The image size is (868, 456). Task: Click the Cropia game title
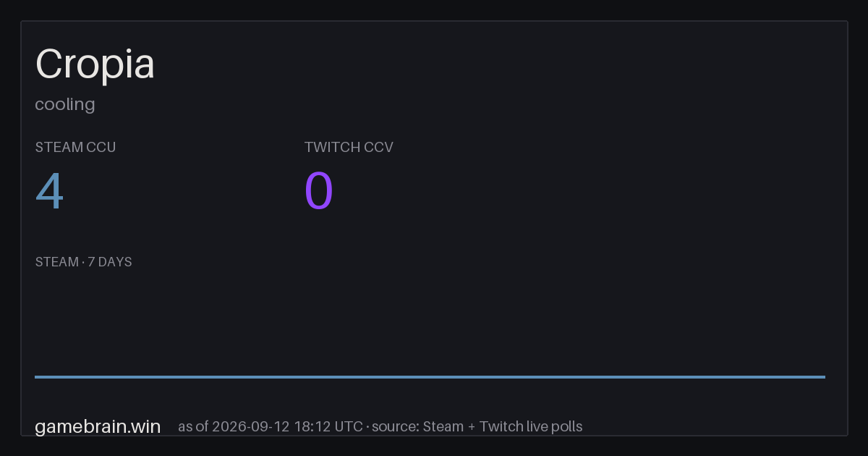(x=95, y=64)
